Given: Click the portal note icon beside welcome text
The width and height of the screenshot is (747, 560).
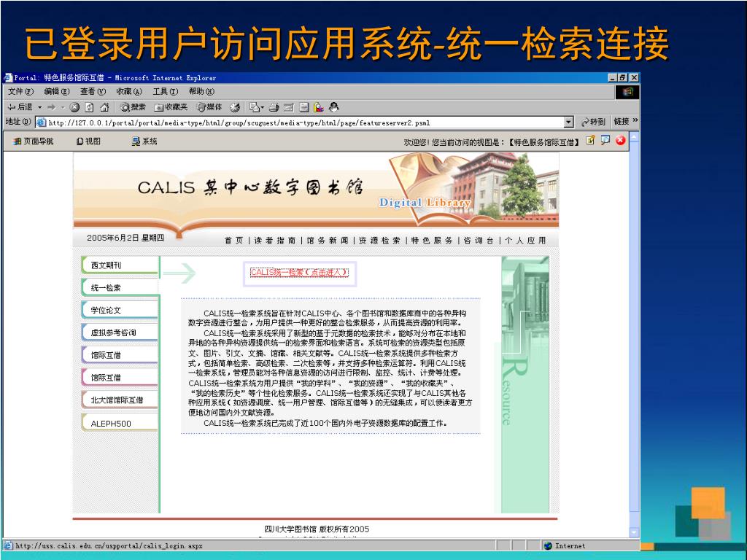Looking at the screenshot, I should click(590, 140).
